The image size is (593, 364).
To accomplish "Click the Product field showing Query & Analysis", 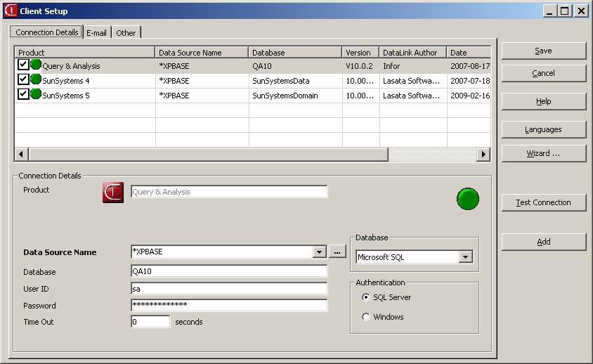I will point(229,191).
